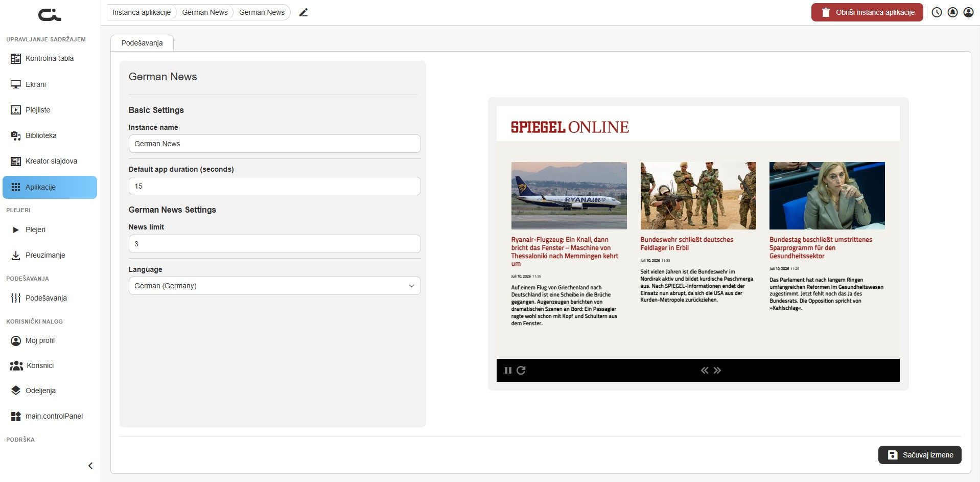Reload the preview
The image size is (980, 482).
click(x=521, y=371)
